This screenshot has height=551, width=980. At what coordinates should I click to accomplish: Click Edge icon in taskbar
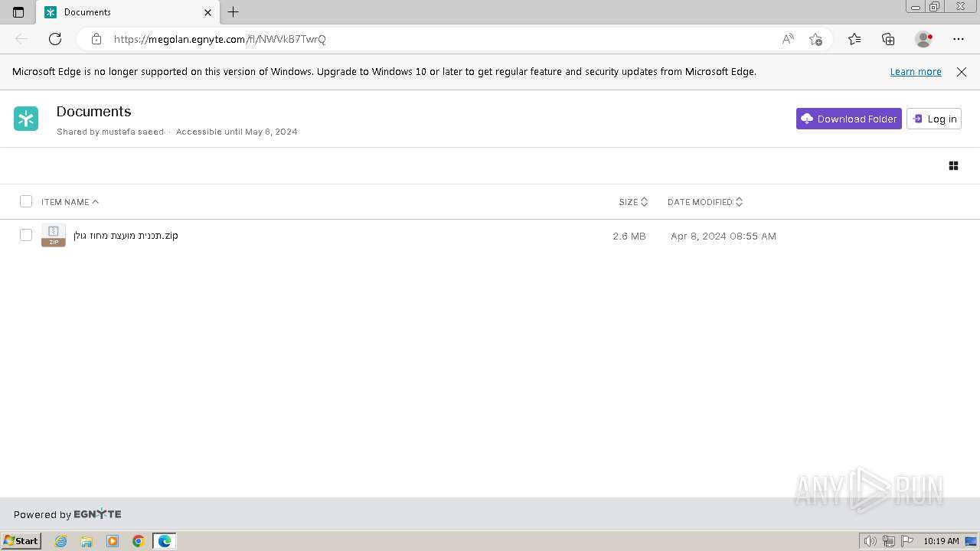point(165,541)
